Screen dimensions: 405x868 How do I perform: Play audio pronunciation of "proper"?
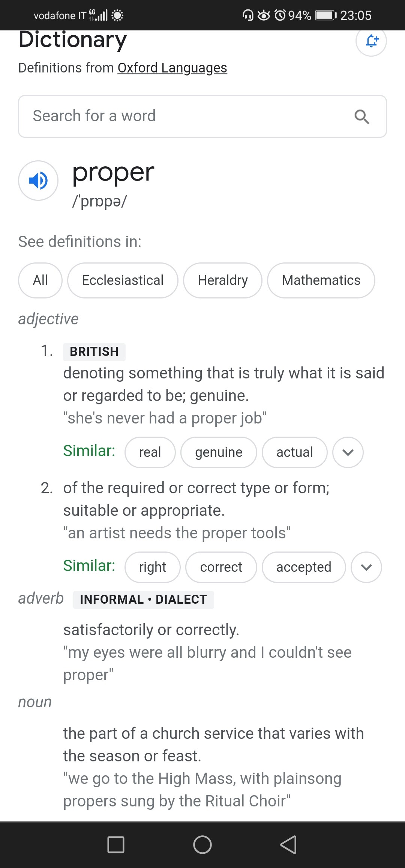coord(38,181)
